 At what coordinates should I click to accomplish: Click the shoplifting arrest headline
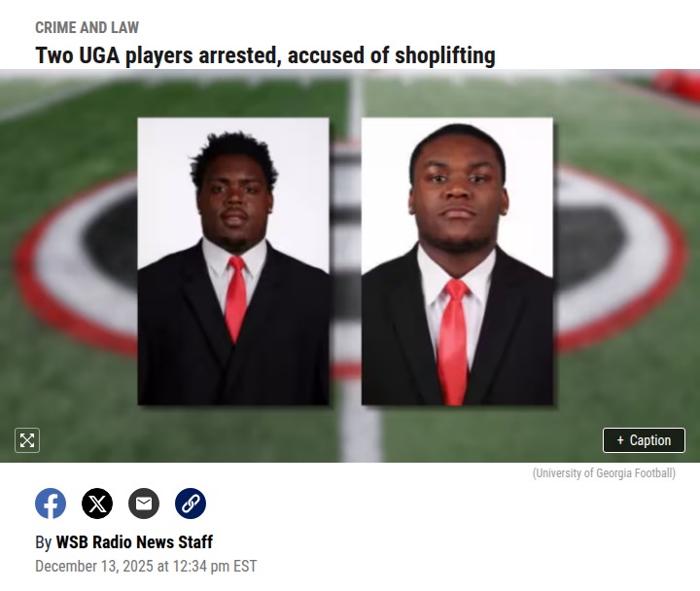tap(265, 55)
